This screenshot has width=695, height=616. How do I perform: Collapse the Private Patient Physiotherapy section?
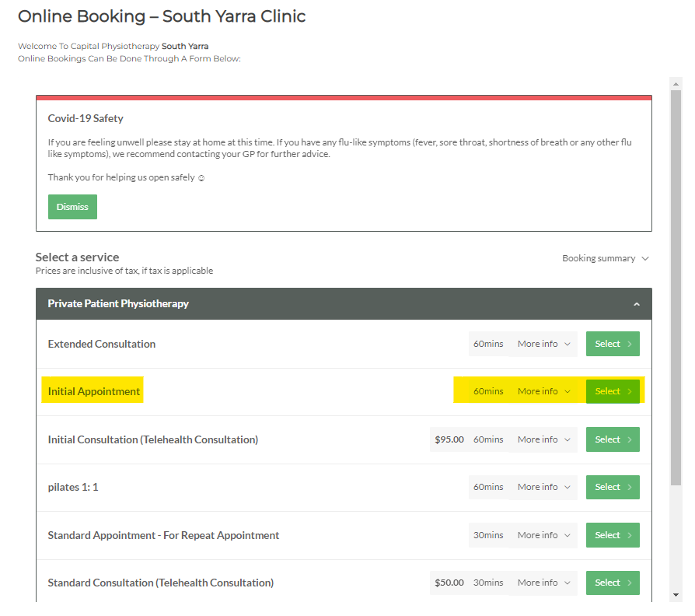click(636, 304)
